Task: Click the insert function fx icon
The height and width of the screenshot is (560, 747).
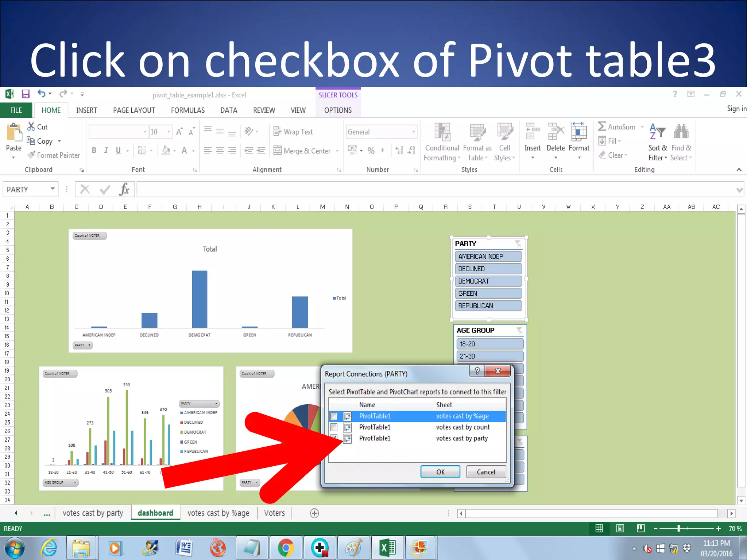Action: 124,189
